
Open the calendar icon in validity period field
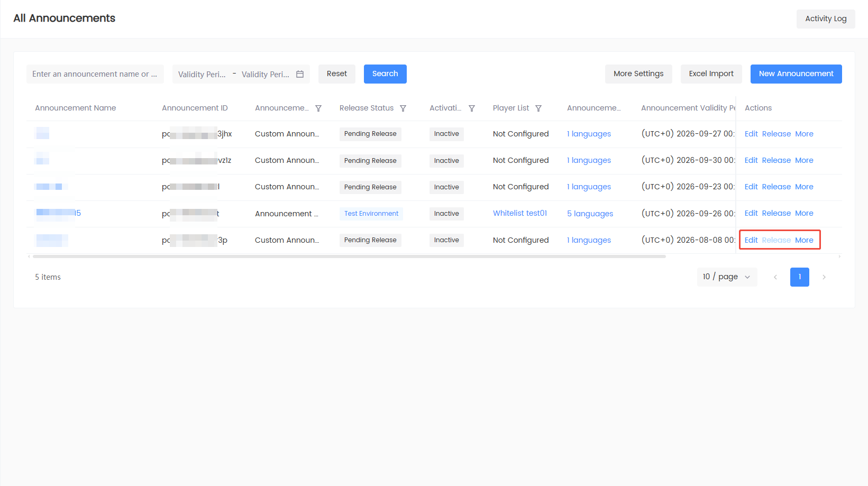tap(300, 74)
